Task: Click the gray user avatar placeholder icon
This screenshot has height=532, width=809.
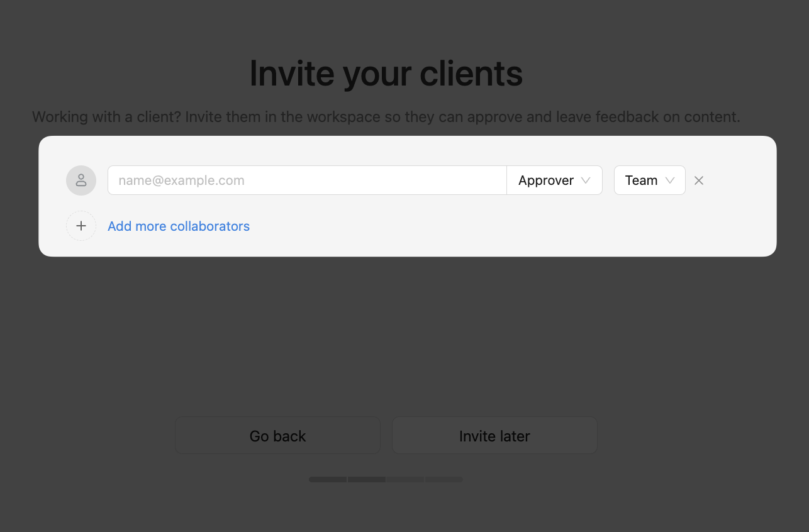Action: pos(81,180)
